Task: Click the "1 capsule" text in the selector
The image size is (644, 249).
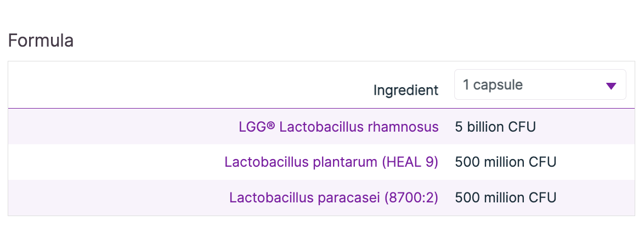Action: click(493, 85)
